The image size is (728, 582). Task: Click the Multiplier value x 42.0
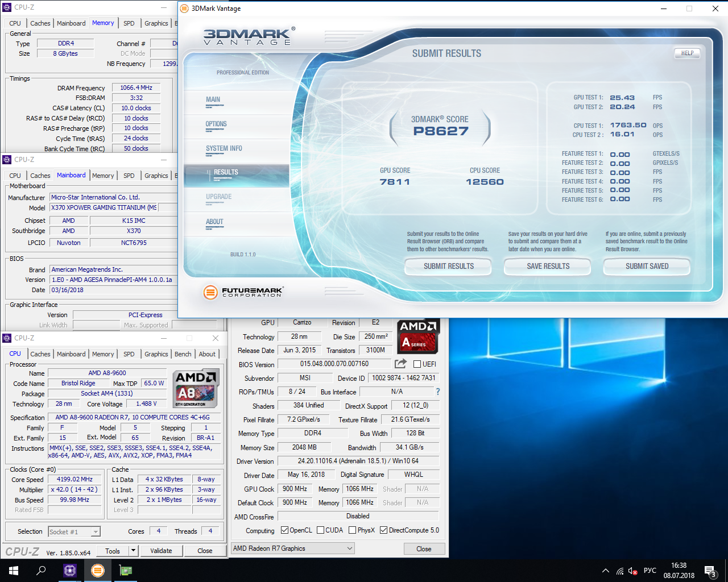pyautogui.click(x=75, y=490)
